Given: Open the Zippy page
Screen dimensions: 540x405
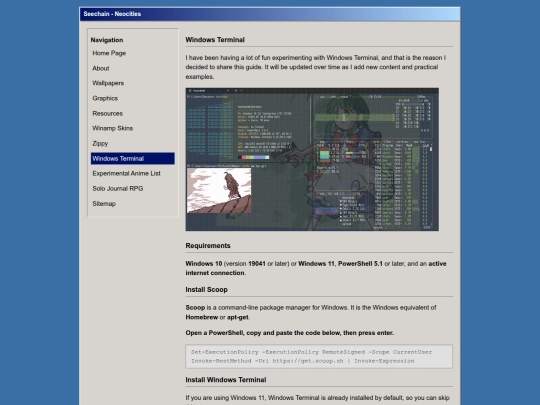Looking at the screenshot, I should point(100,143).
